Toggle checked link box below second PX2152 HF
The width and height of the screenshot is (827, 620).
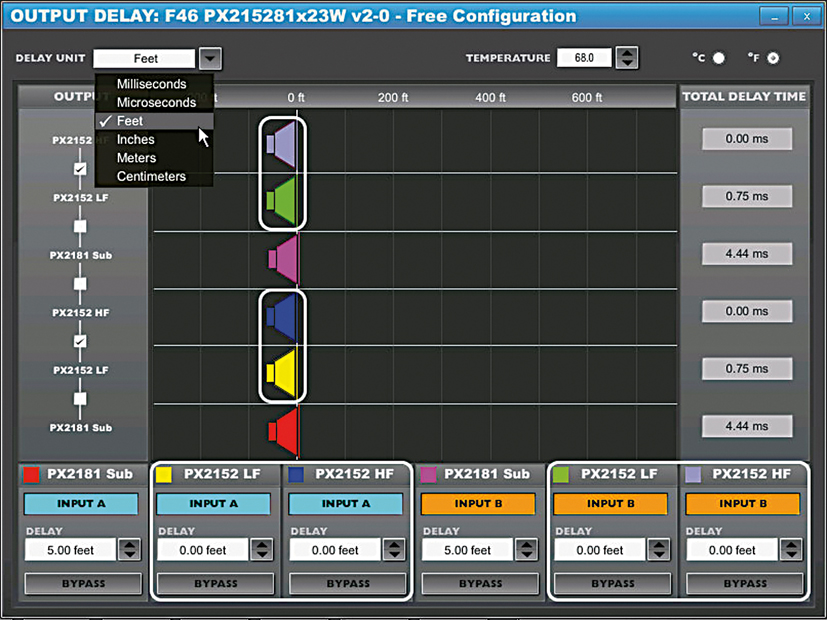tap(80, 341)
